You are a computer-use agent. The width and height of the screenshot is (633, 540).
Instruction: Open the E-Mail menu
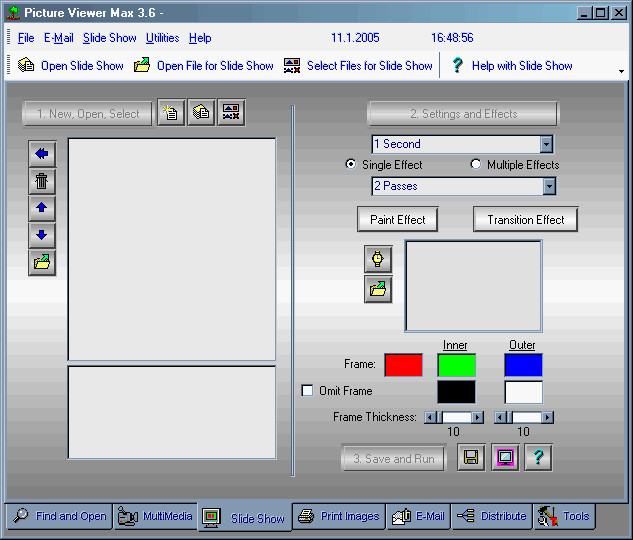coord(59,38)
